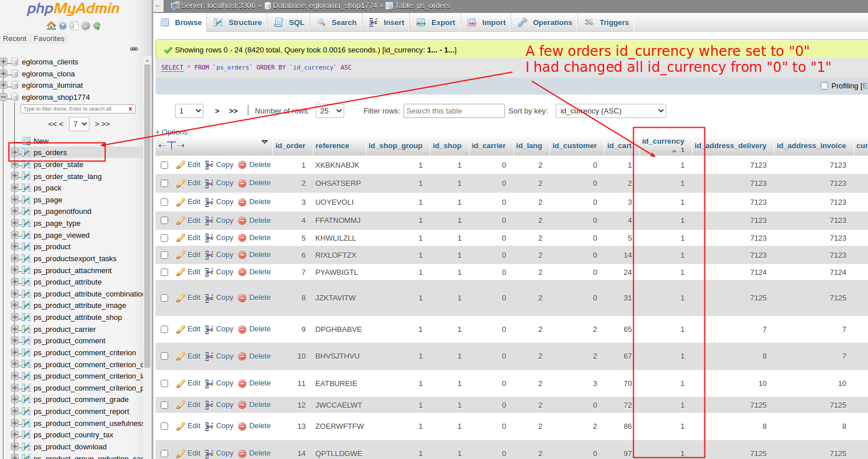Click the full-texts toggle arrows icon
868x459 pixels.
(172, 145)
